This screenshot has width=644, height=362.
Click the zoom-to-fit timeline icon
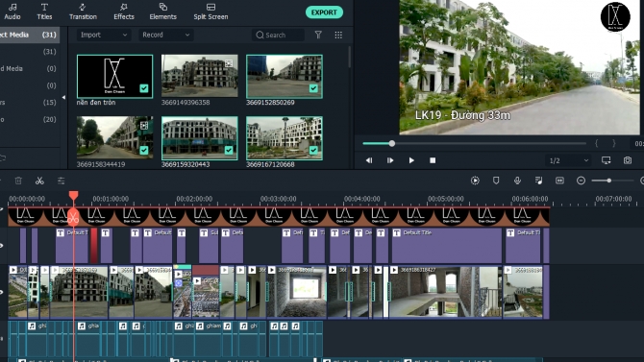559,181
